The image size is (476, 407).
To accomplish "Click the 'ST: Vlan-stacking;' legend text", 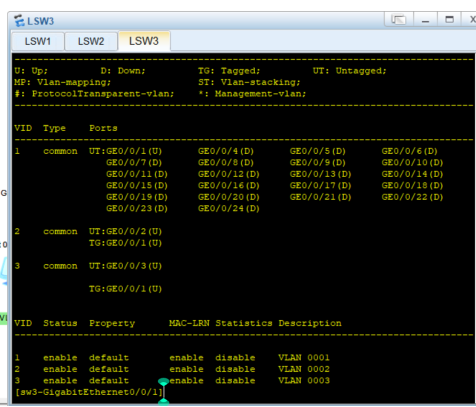I will tap(249, 82).
